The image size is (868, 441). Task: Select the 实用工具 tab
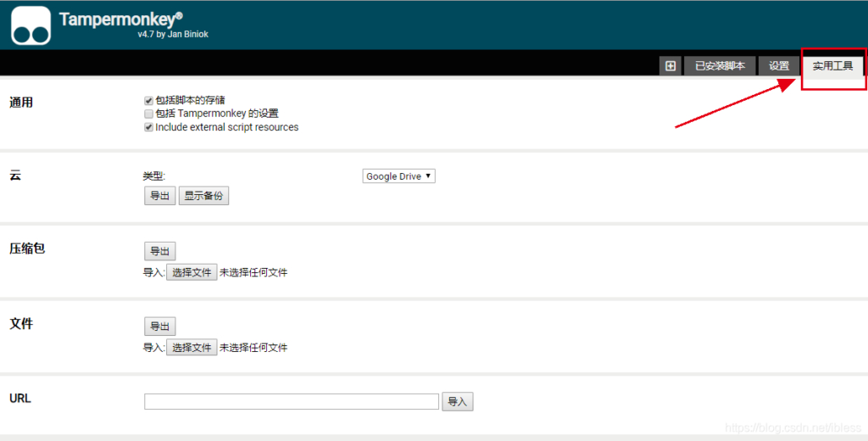tap(832, 66)
